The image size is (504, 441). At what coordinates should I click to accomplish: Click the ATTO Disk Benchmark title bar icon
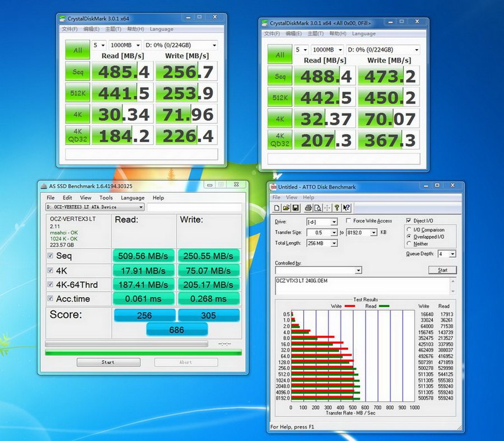pos(273,187)
